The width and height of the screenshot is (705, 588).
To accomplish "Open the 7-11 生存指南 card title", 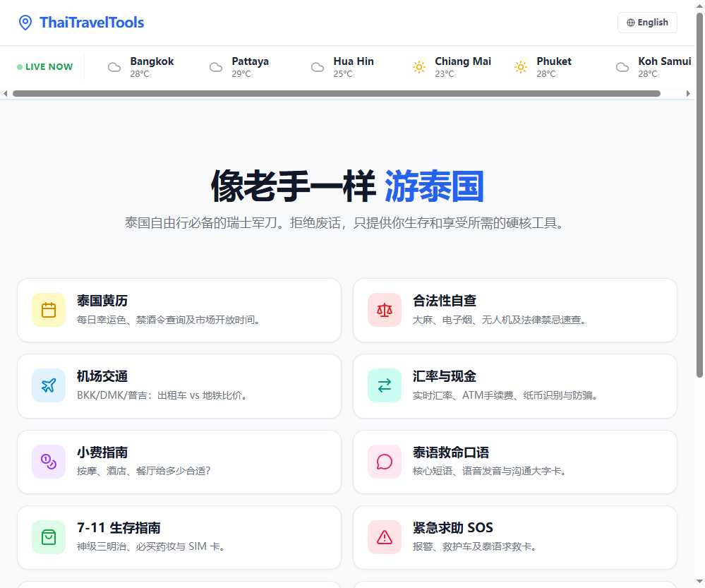I will pos(119,528).
